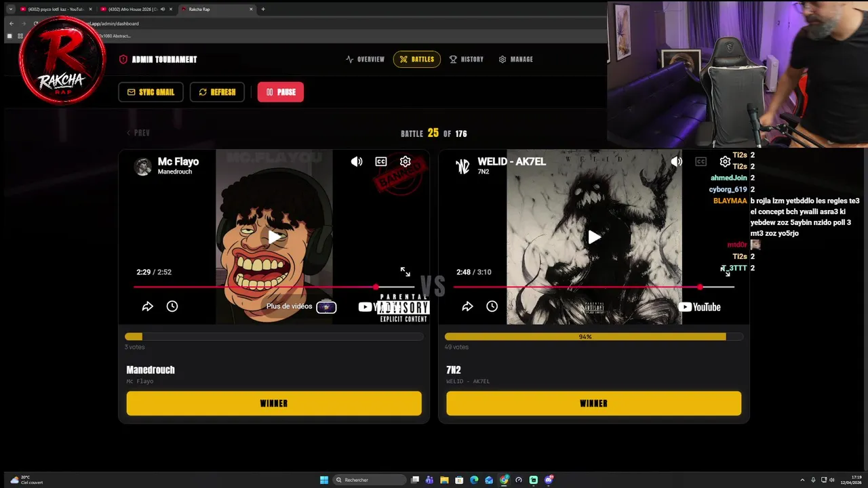Open Discord from the taskbar

point(549,480)
